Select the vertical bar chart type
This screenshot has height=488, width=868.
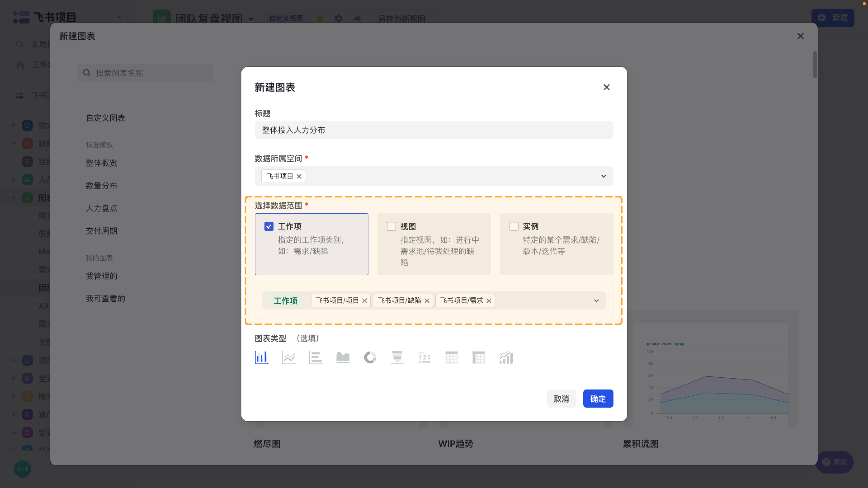[x=262, y=357]
